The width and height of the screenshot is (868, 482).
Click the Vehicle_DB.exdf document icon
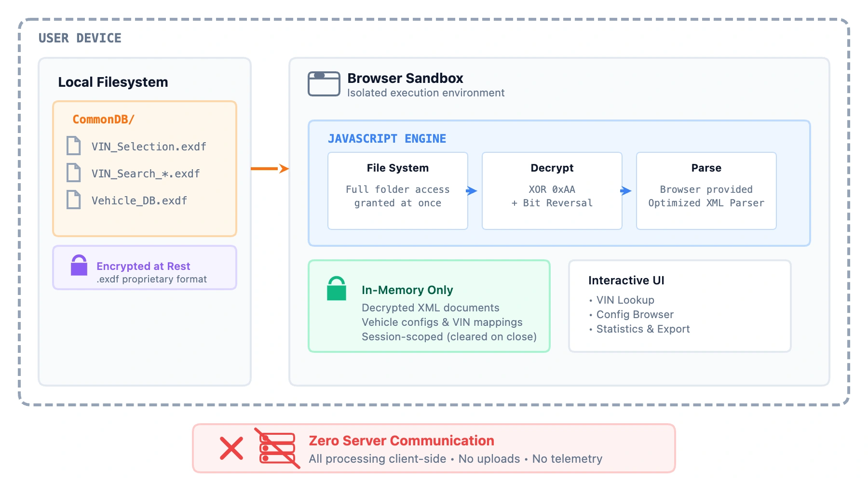73,200
